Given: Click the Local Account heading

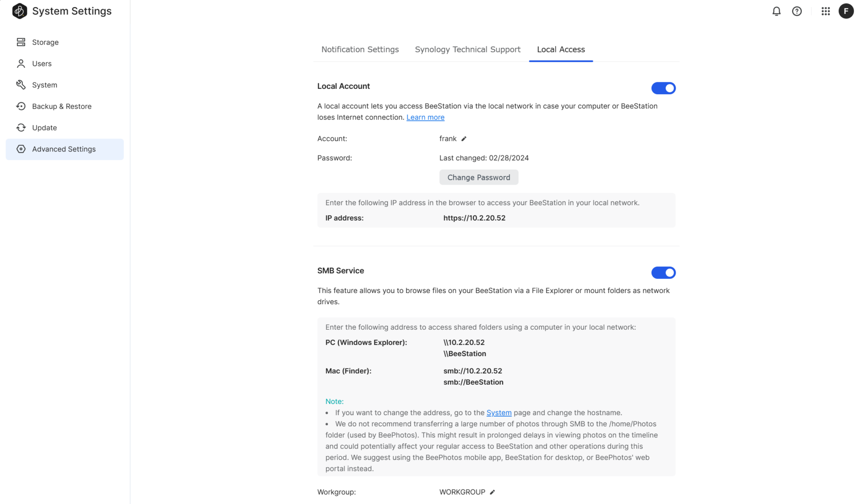Looking at the screenshot, I should (344, 86).
